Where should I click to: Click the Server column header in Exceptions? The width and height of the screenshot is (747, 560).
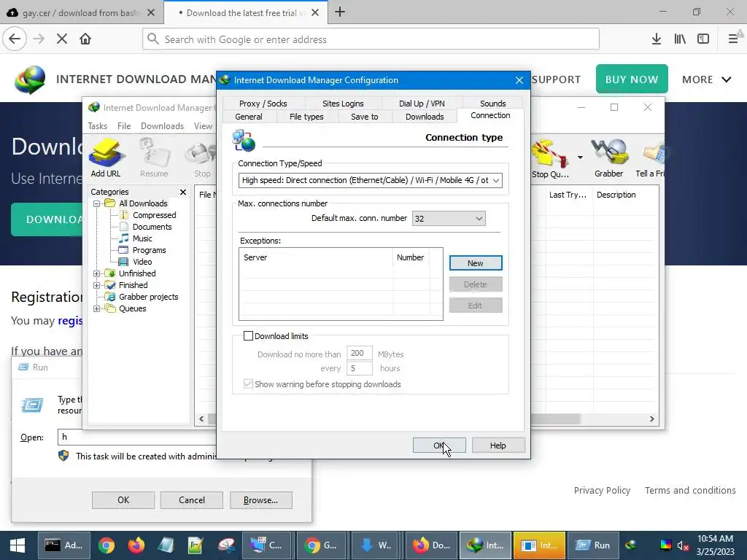click(316, 257)
